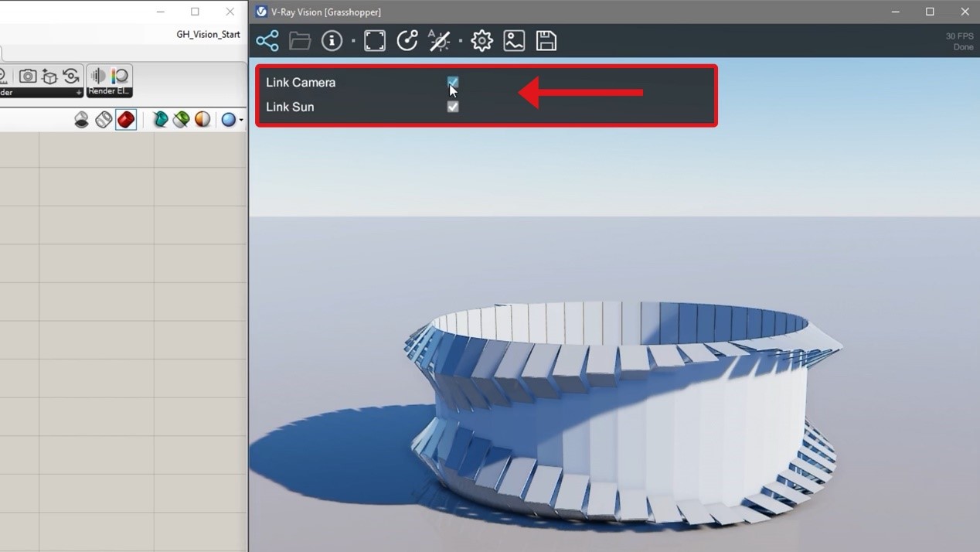Click the image snapshot export icon
Screen dimensions: 980x552
click(514, 41)
